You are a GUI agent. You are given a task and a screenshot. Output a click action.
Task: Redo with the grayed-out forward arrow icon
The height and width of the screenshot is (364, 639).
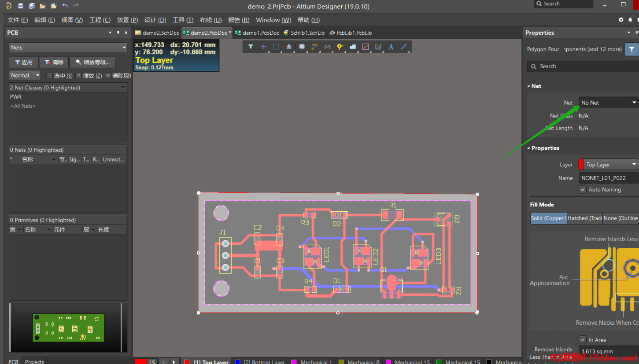click(x=76, y=6)
